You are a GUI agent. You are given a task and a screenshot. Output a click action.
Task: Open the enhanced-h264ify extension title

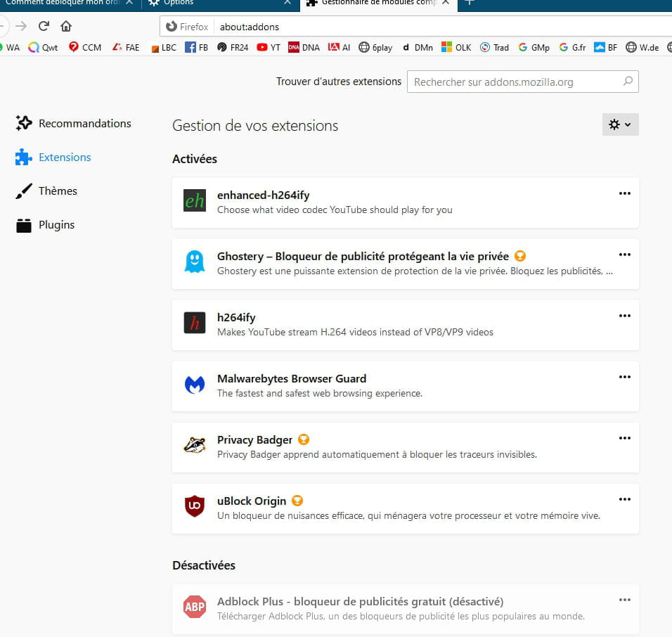click(x=263, y=195)
